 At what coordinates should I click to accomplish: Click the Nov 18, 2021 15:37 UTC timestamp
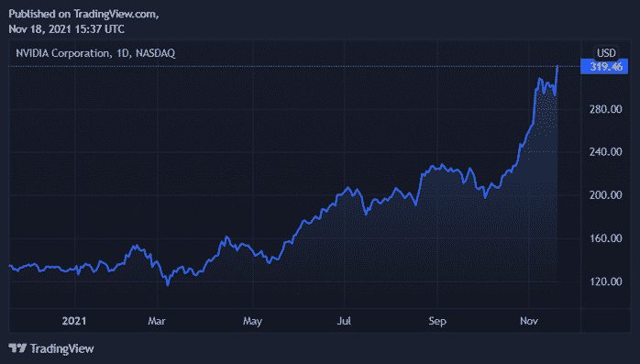point(67,29)
